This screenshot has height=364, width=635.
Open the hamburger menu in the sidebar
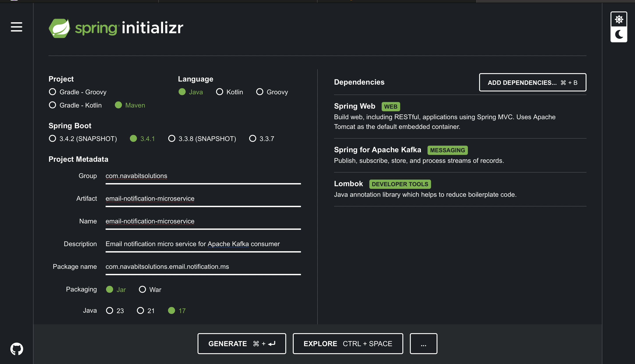click(17, 27)
